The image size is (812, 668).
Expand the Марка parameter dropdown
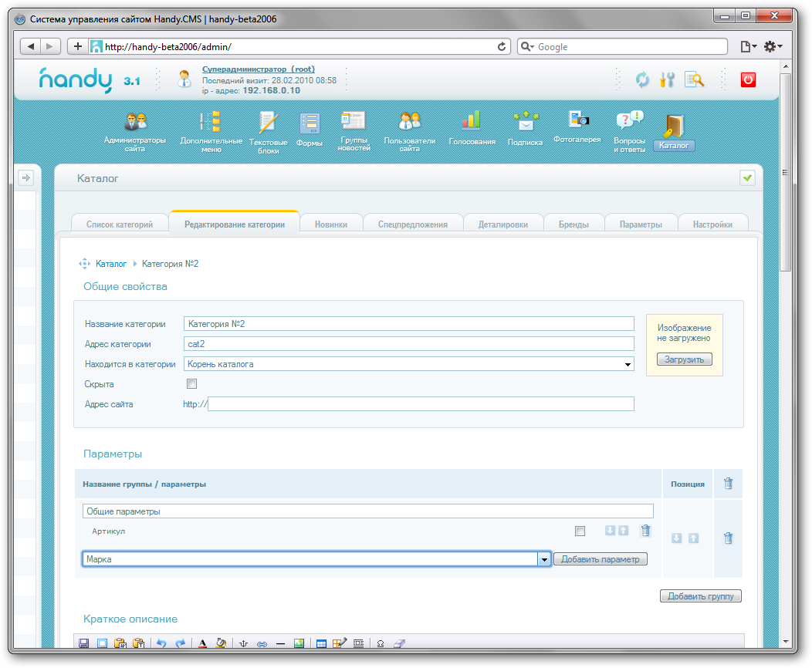(x=543, y=559)
